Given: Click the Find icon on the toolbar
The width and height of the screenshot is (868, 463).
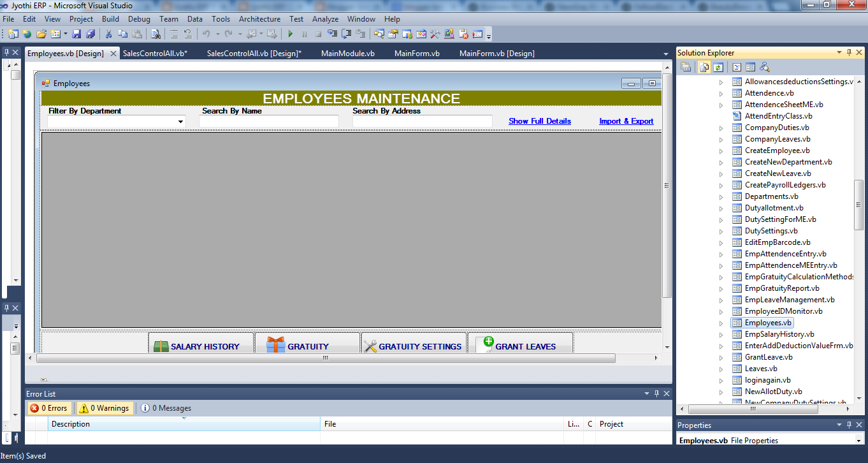Looking at the screenshot, I should (x=156, y=33).
